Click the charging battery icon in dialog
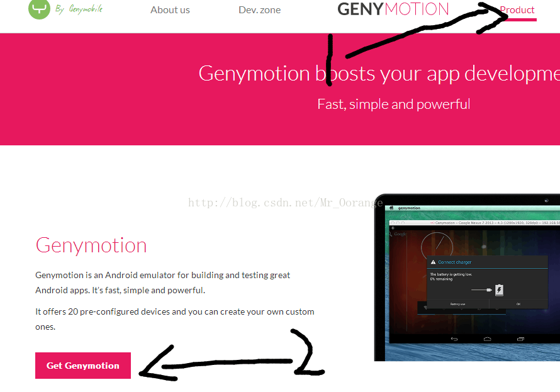The image size is (560, 392). tap(499, 290)
